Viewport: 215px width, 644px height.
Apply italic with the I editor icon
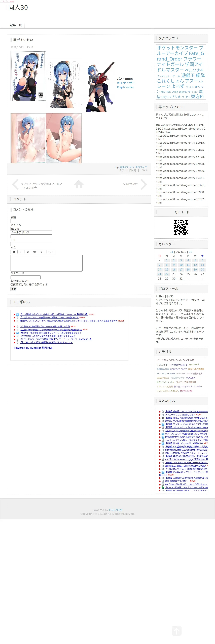tap(21, 252)
